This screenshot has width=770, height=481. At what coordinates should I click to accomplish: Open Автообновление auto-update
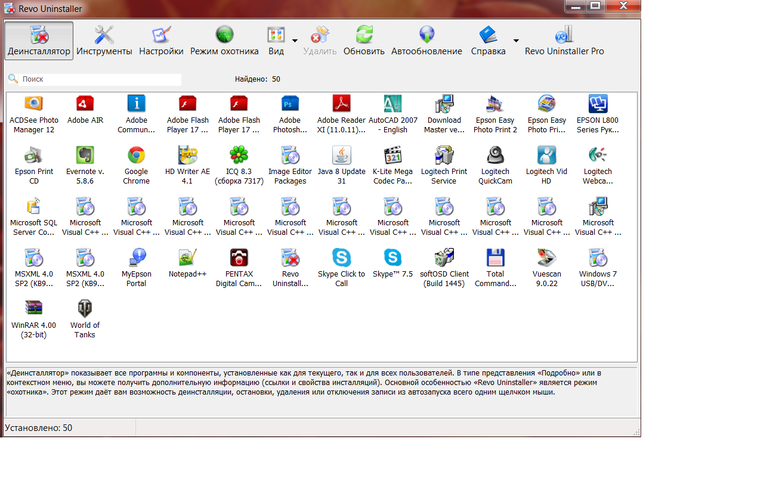click(426, 41)
